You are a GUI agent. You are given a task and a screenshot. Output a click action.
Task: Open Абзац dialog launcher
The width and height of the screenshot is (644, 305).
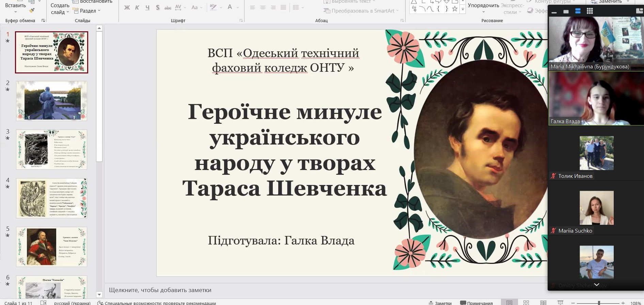[x=402, y=20]
